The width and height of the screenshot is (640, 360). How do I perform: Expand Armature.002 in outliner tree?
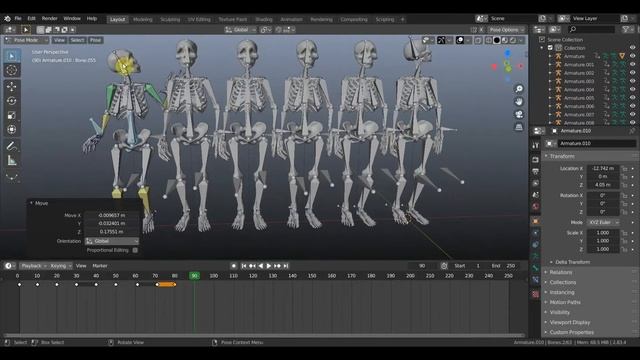click(551, 73)
